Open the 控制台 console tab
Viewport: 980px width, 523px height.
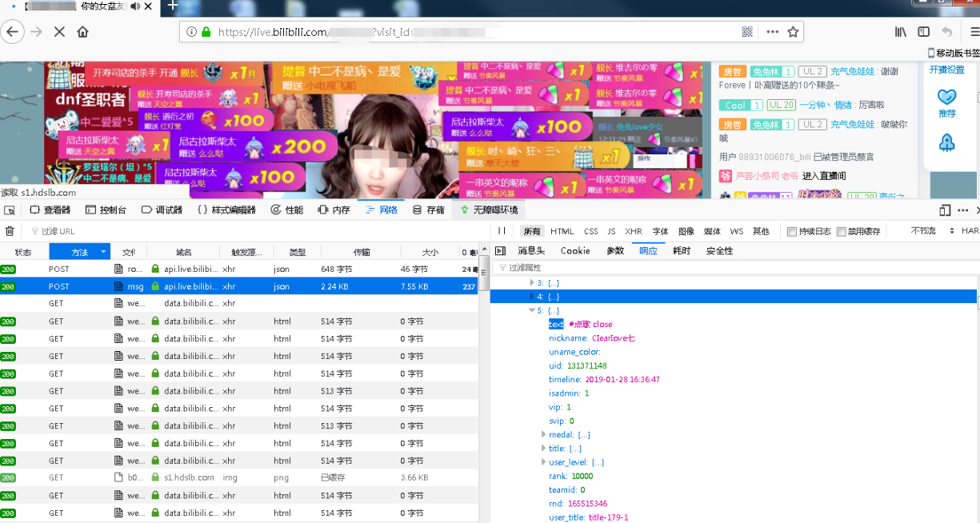(x=106, y=210)
